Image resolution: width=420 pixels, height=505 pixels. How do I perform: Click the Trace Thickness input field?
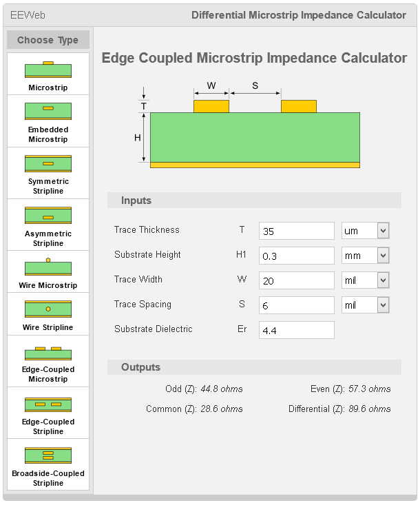[x=296, y=231]
